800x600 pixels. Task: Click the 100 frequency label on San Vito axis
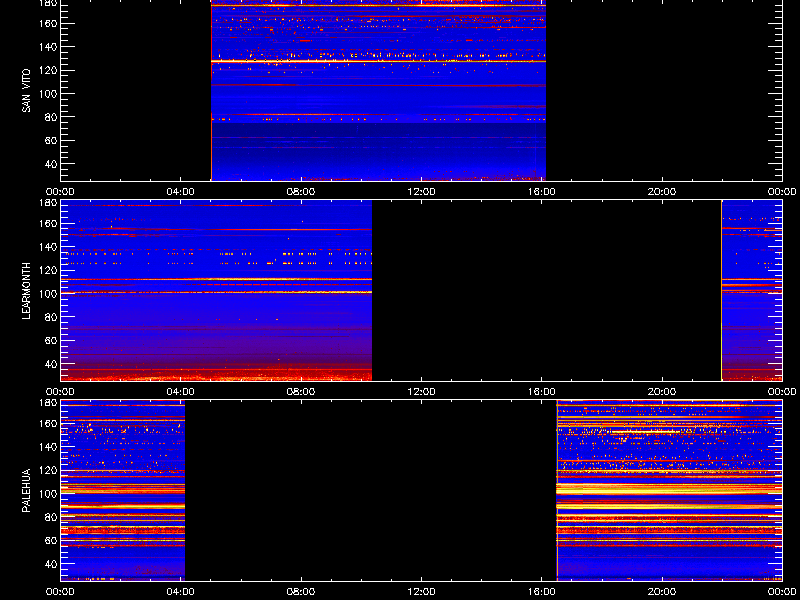pos(49,94)
